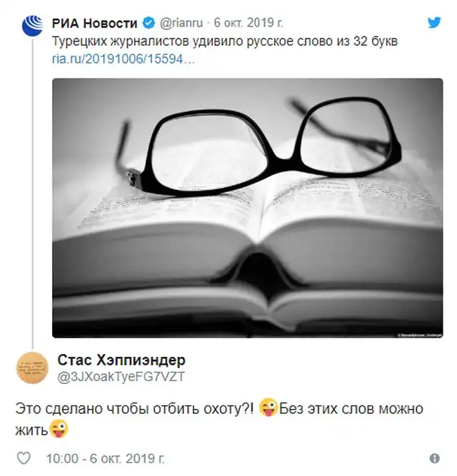Open the tweet info icon

coord(435,458)
